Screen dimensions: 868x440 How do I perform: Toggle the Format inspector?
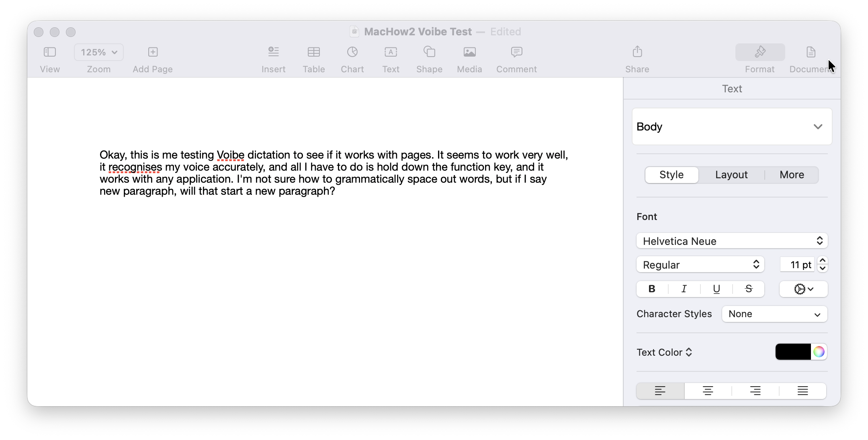tap(760, 52)
